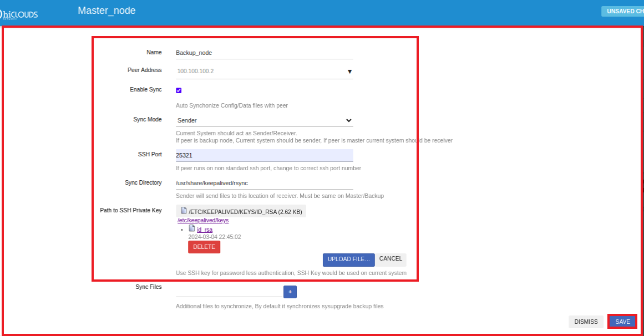Image resolution: width=644 pixels, height=336 pixels.
Task: Uncheck the Enable Sync checkbox
Action: pos(179,90)
